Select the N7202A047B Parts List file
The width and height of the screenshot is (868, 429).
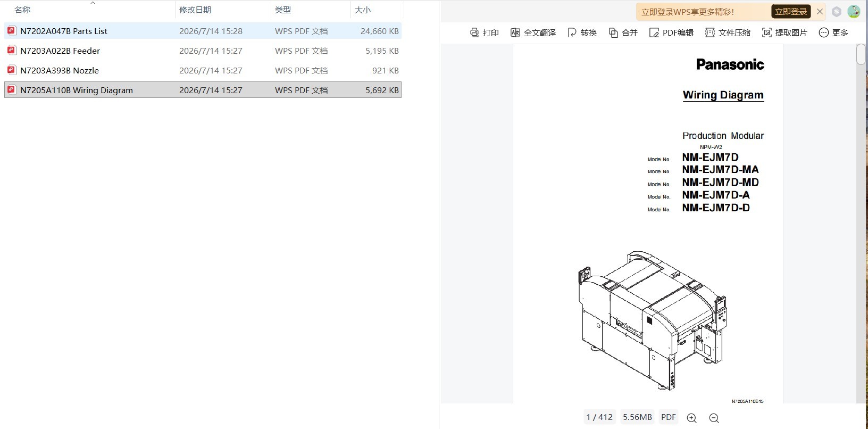pyautogui.click(x=203, y=31)
